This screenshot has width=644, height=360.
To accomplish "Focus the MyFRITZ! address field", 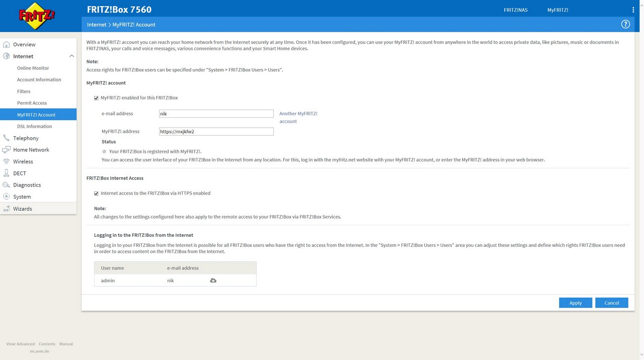I will point(216,132).
